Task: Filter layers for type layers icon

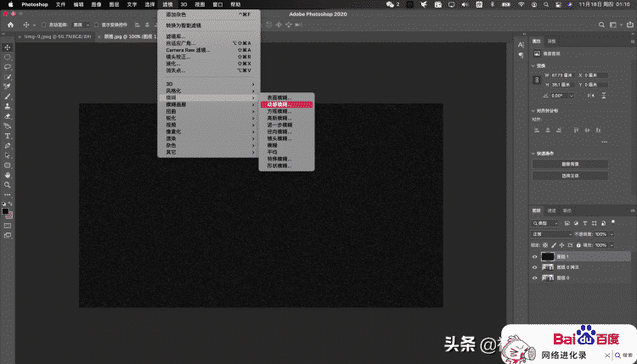Action: coord(585,223)
